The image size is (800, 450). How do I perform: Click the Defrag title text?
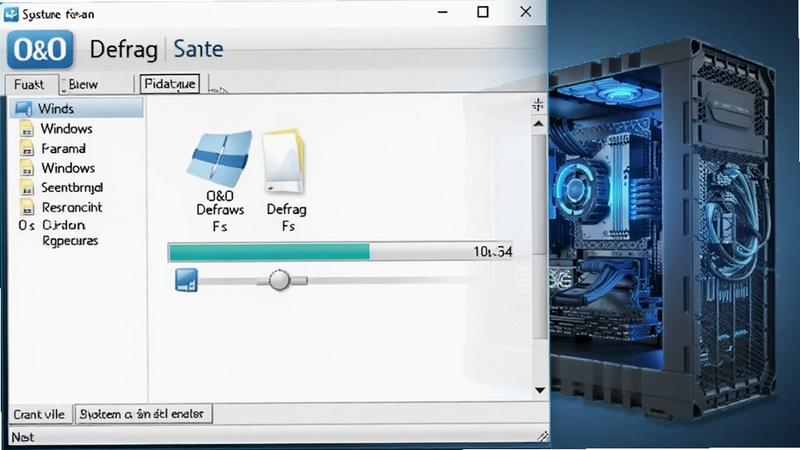pyautogui.click(x=123, y=50)
